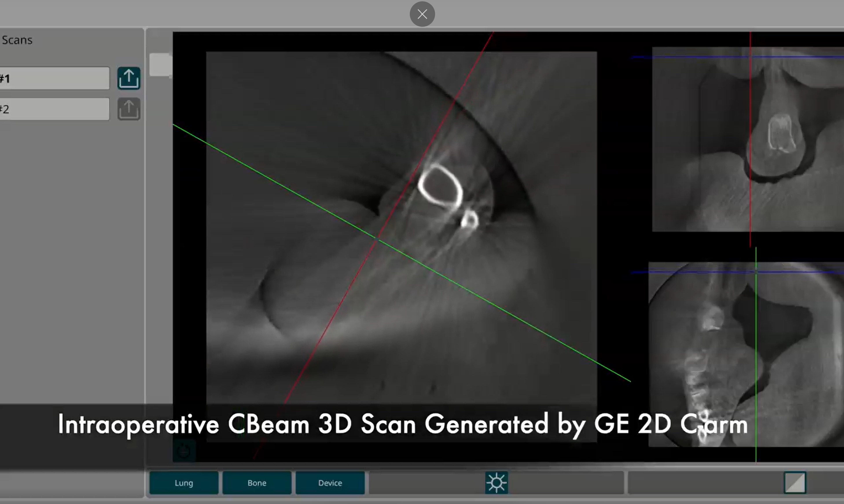This screenshot has height=504, width=844.
Task: Click the greyed upload icon beside scan #2
Action: click(x=129, y=109)
